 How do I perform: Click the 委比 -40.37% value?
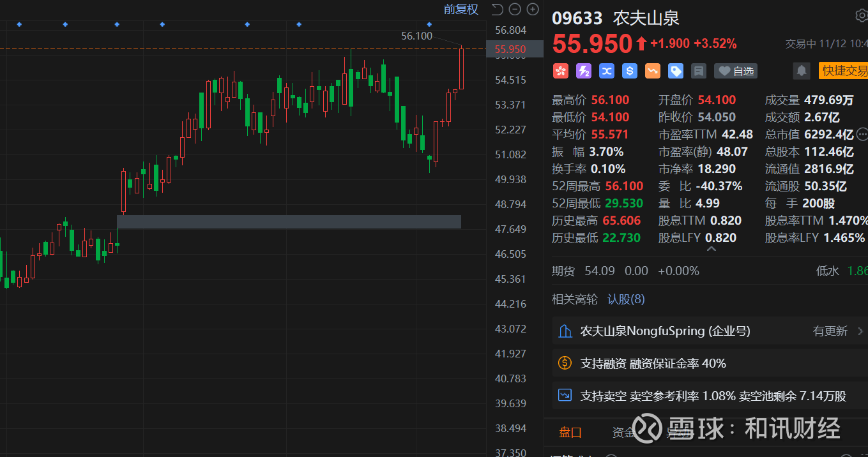[720, 186]
